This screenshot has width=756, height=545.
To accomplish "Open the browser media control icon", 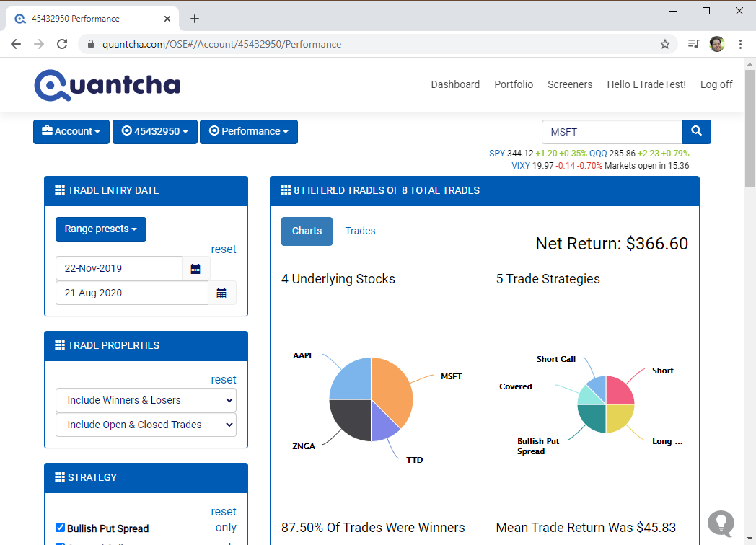I will coord(693,44).
